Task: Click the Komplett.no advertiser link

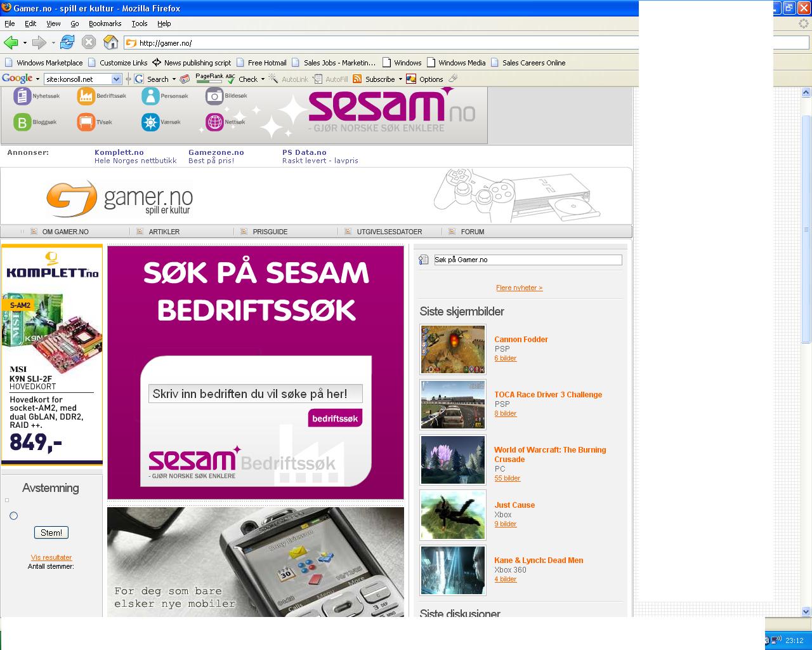Action: click(119, 152)
